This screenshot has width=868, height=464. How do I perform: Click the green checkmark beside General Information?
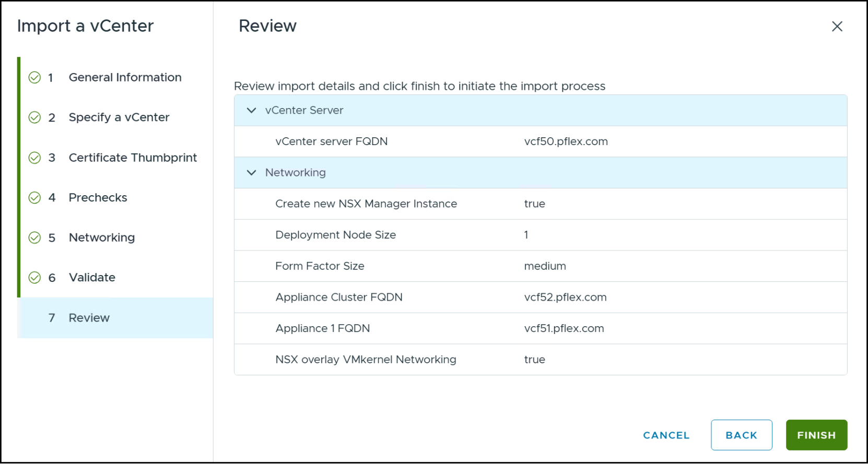[34, 78]
